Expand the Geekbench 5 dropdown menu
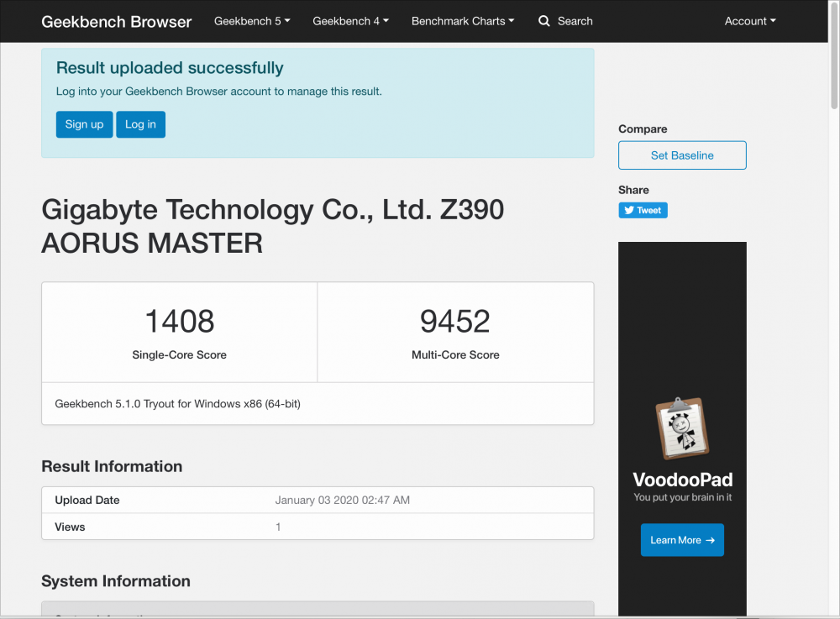 tap(252, 21)
